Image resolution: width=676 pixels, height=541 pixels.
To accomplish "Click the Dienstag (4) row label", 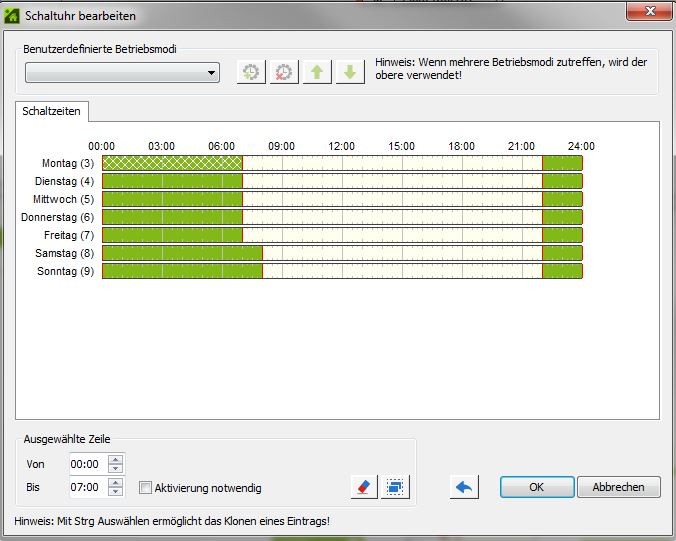I will 64,181.
